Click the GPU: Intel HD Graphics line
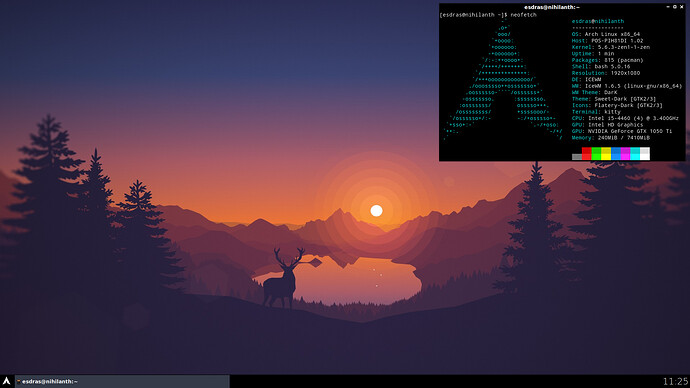690x388 pixels. point(607,125)
